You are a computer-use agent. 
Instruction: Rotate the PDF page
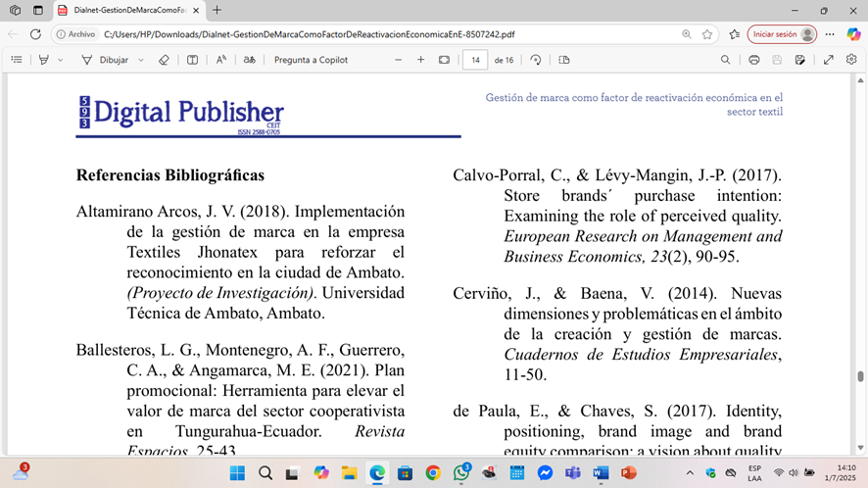[x=535, y=60]
